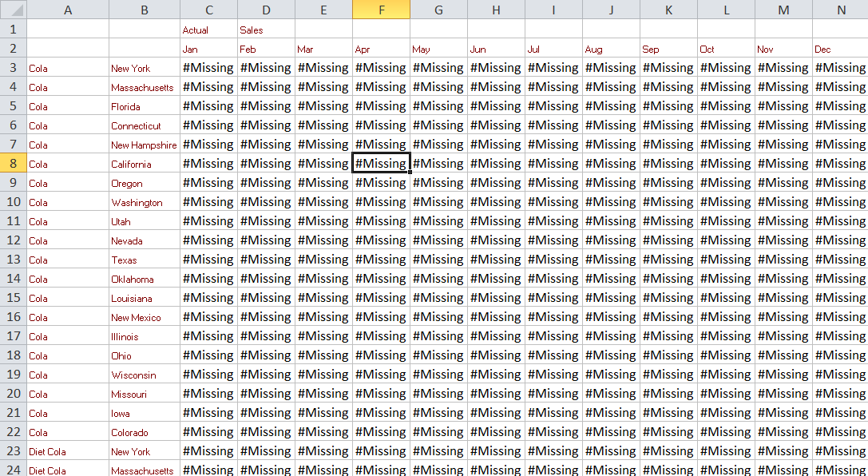
Task: Click the May #Missing cell for Oregon
Action: [x=439, y=183]
